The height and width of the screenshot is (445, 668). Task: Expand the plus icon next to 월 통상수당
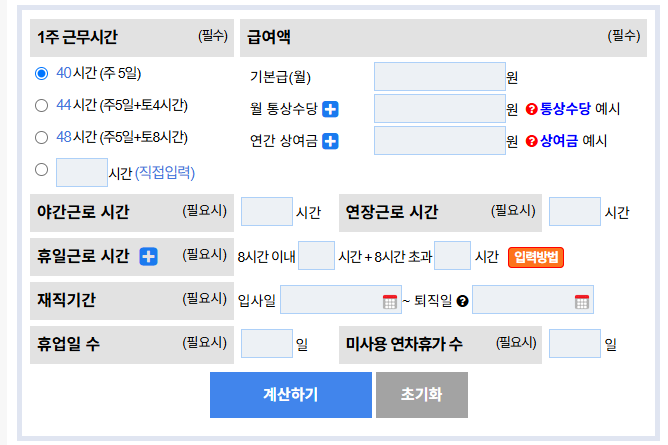tap(330, 109)
